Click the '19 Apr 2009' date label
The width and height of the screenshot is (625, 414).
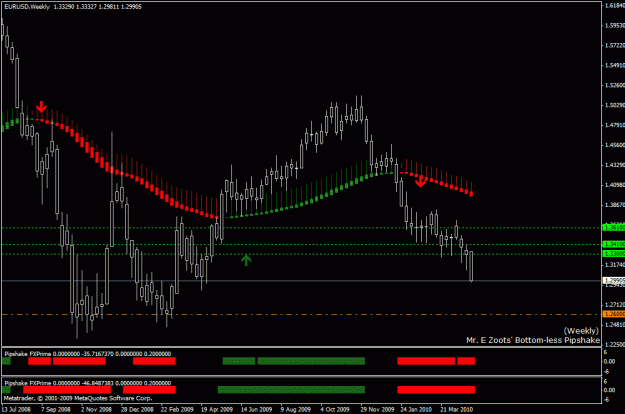tap(217, 409)
